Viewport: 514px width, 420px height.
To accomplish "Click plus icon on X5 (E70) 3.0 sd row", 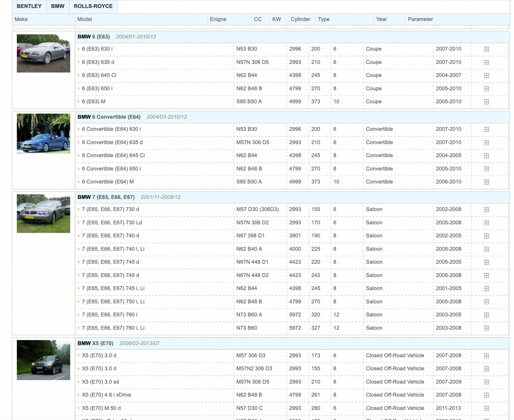I will (x=486, y=382).
